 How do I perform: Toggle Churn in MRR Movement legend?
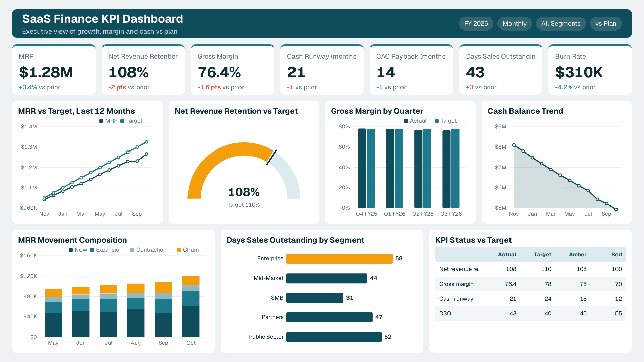pyautogui.click(x=188, y=250)
